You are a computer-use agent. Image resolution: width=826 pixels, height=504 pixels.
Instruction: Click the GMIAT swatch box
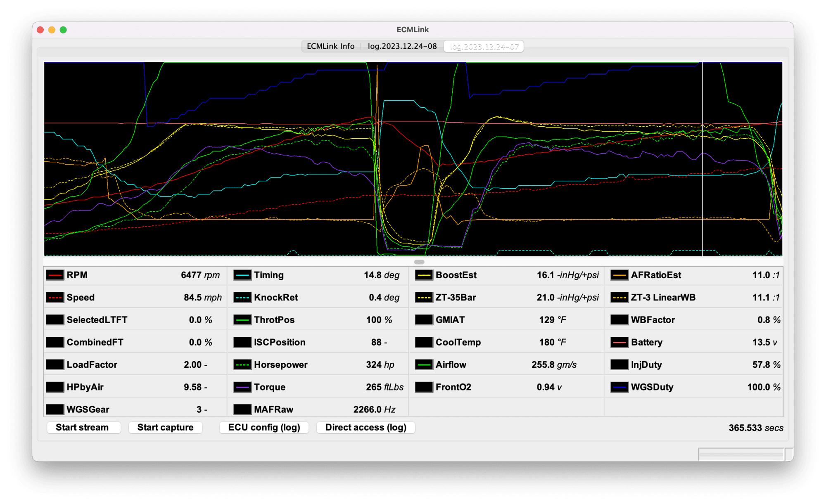coord(424,320)
